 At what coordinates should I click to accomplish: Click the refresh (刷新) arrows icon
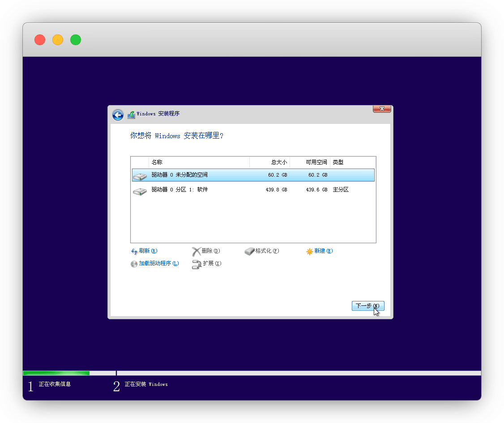pyautogui.click(x=134, y=252)
